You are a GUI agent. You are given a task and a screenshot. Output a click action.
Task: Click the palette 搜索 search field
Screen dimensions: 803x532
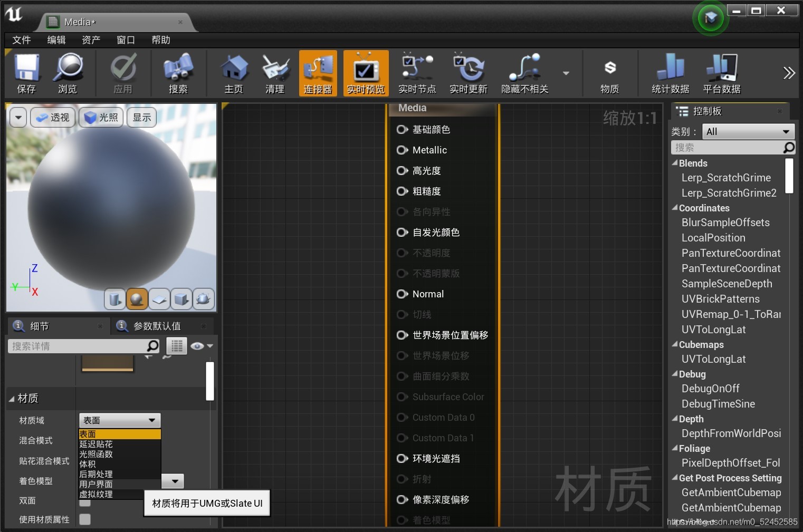click(733, 148)
